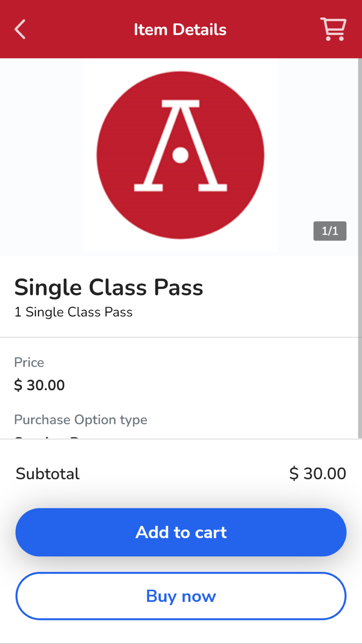Tap the Item Details header title
The height and width of the screenshot is (644, 362).
pyautogui.click(x=180, y=30)
